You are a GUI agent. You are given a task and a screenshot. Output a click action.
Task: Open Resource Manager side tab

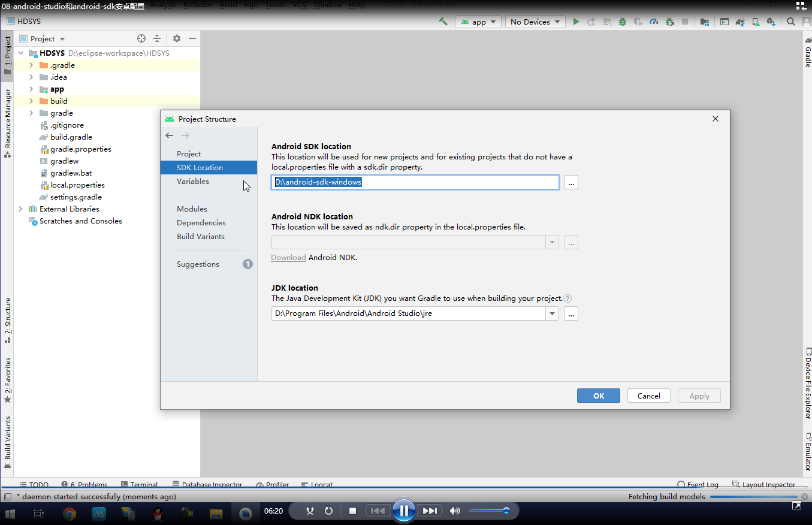pos(8,123)
